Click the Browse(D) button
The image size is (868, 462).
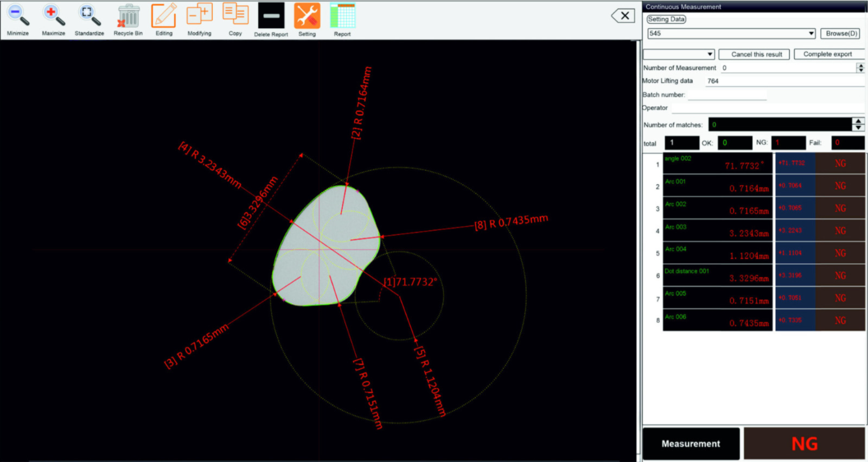[x=841, y=34]
